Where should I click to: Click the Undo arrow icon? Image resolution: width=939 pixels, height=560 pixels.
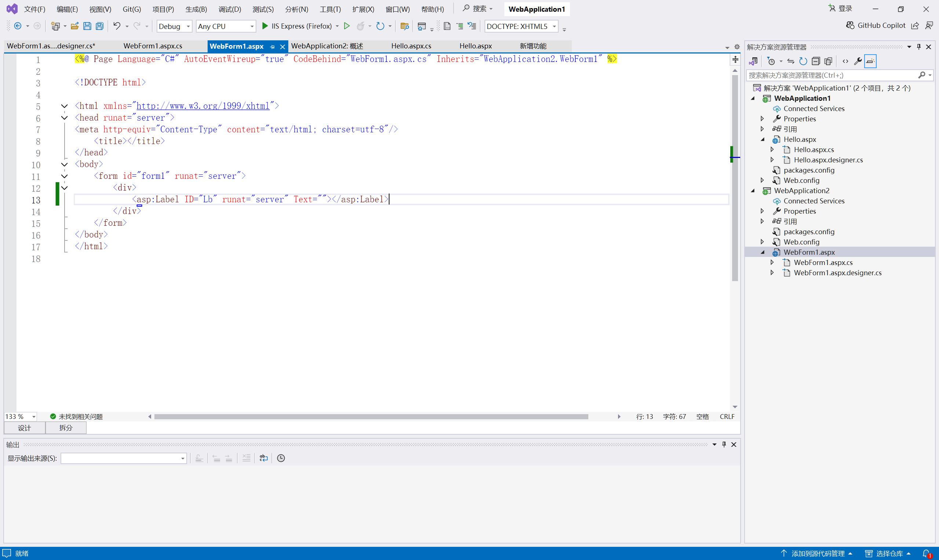point(117,26)
